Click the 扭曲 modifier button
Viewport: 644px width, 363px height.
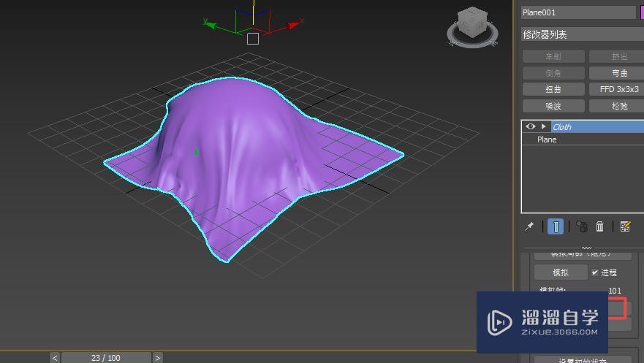pos(553,89)
